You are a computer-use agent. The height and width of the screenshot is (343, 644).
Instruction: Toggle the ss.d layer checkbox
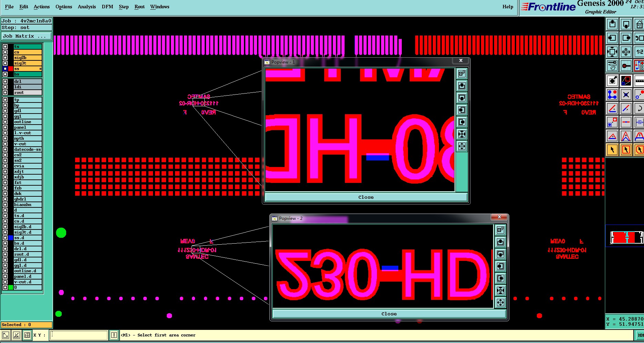pos(5,238)
